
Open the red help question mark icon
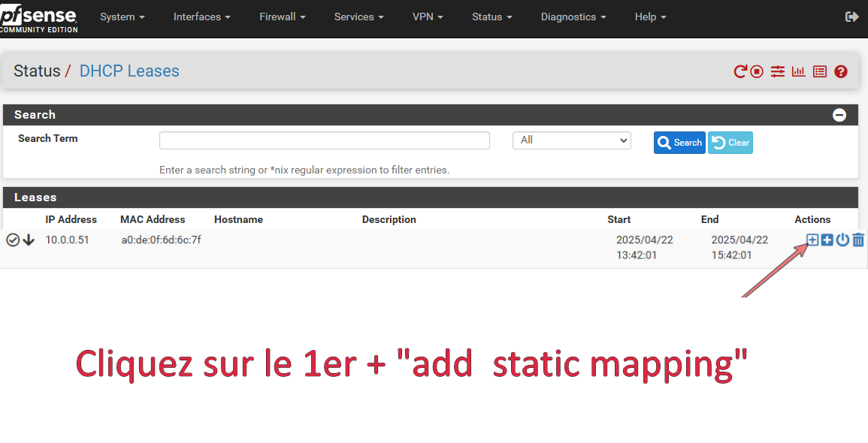pos(841,71)
